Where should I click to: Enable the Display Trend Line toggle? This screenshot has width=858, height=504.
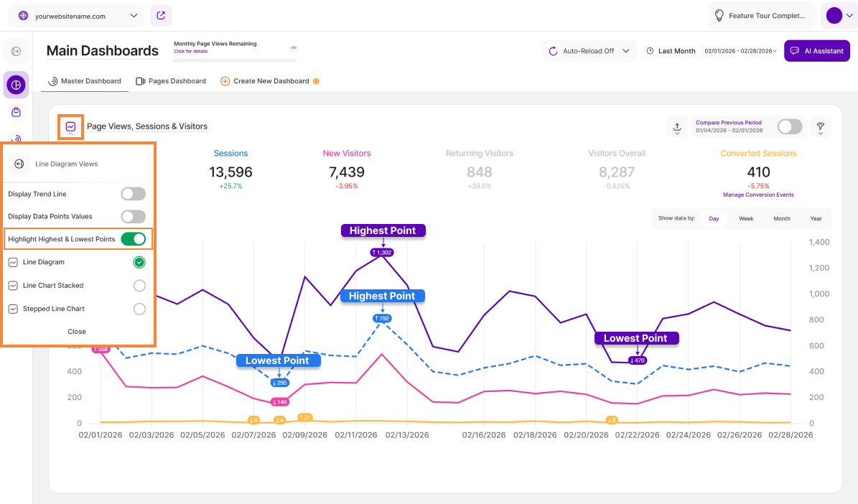tap(133, 194)
